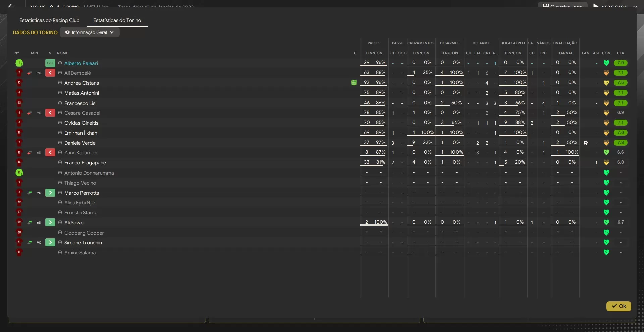This screenshot has height=332, width=644.
Task: Click substitution swap icon on Cesare Casadei row
Action: [x=30, y=113]
